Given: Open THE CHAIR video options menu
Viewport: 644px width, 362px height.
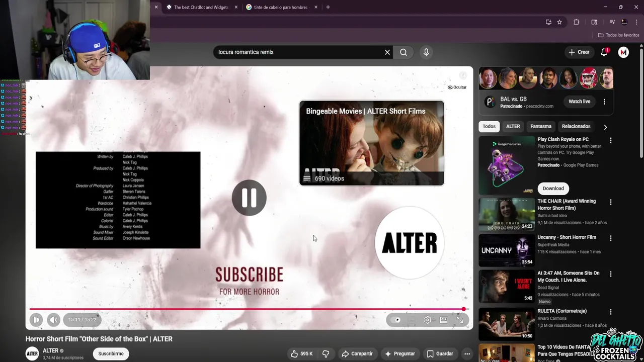Looking at the screenshot, I should 611,202.
